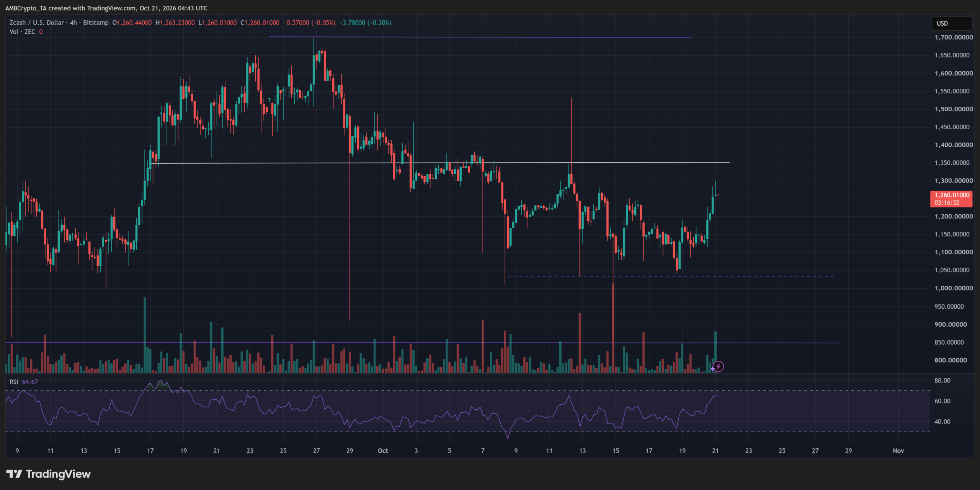This screenshot has width=980, height=490.
Task: Click the open value O1,260.44000
Action: coord(132,23)
